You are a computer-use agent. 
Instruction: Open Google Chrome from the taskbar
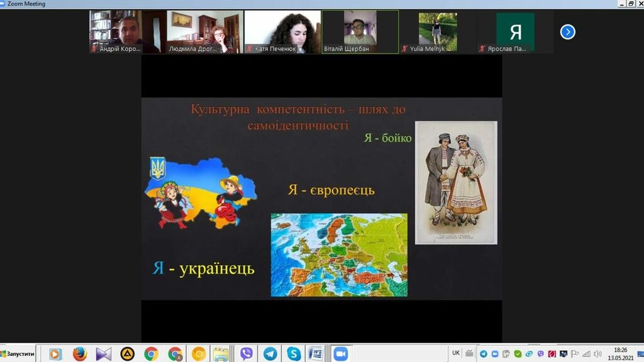[151, 354]
